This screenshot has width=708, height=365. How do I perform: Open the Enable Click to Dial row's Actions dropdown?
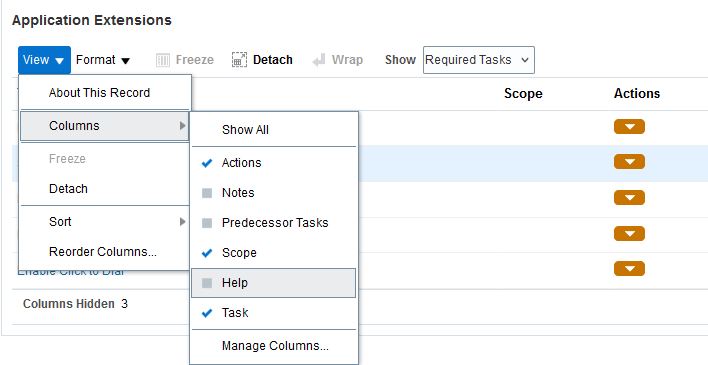(x=629, y=269)
